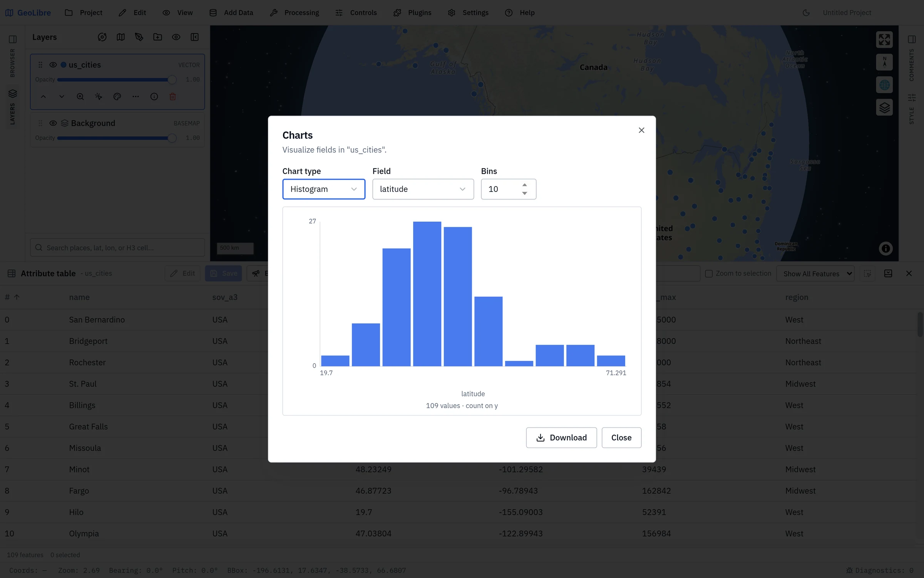Click the add layer group folder icon
Viewport: 924px width, 578px height.
click(x=157, y=37)
